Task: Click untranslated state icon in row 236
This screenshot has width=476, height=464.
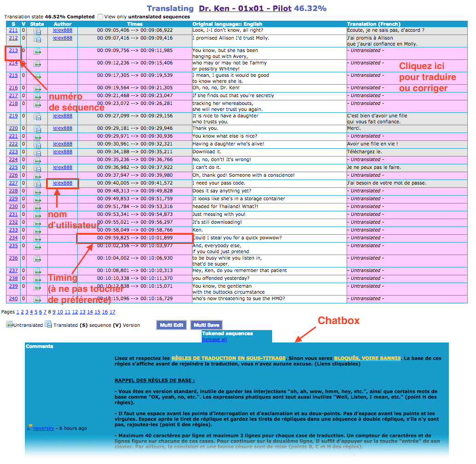Action: click(x=37, y=259)
